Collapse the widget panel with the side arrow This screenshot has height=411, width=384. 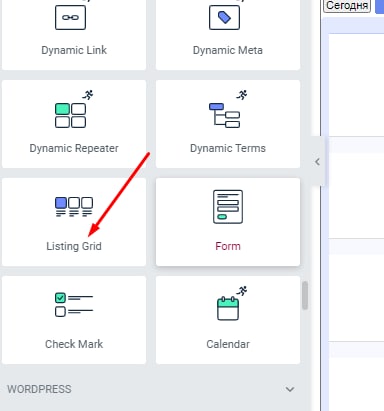click(x=317, y=162)
